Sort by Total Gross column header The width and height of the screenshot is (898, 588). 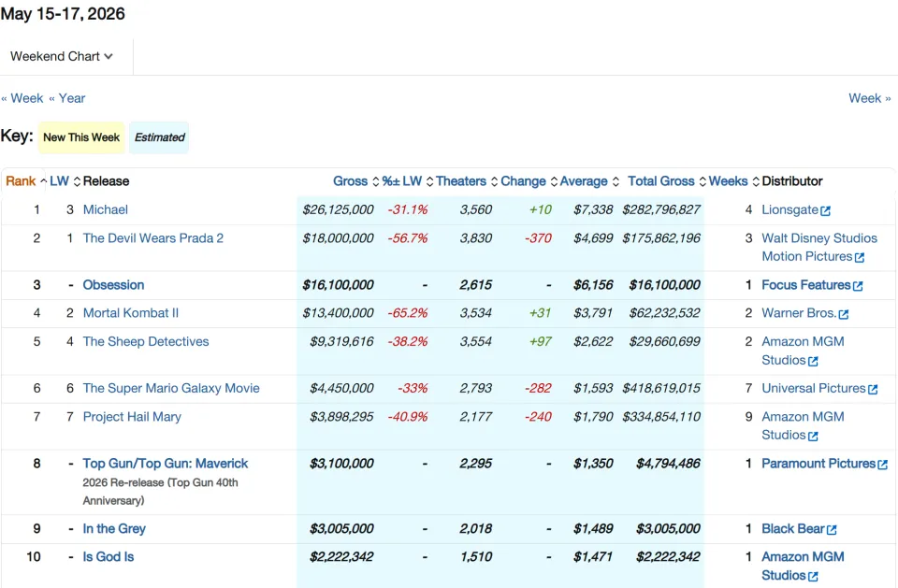661,181
